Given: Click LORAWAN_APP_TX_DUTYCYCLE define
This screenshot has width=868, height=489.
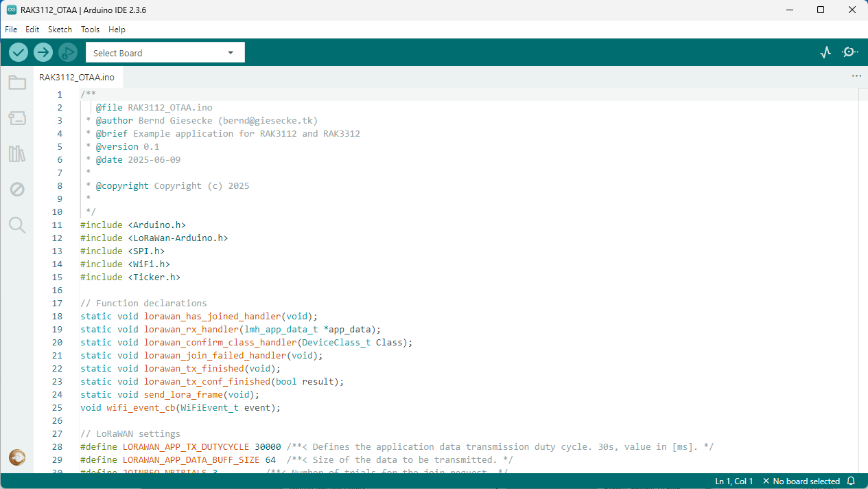Looking at the screenshot, I should (186, 447).
